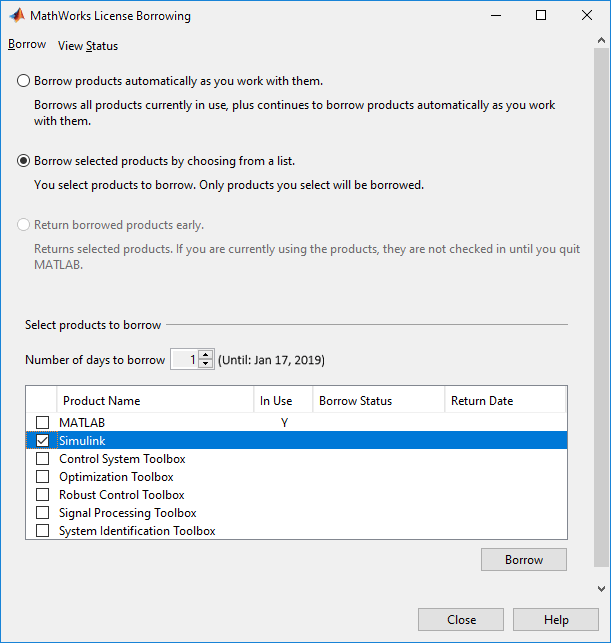This screenshot has width=611, height=643.
Task: Check Robust Control Toolbox box
Action: 42,495
